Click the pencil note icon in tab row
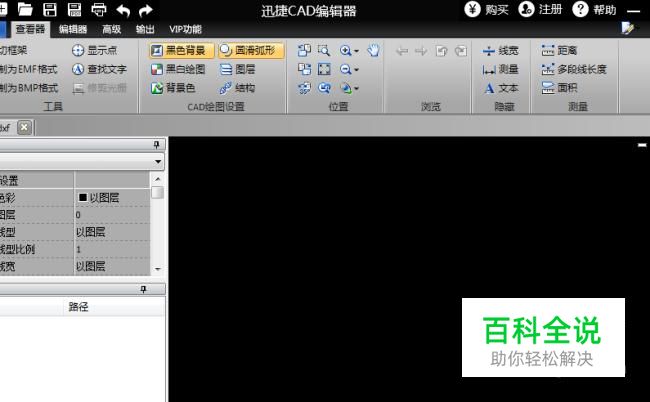Screen dimensions: 650x402 pyautogui.click(x=628, y=28)
